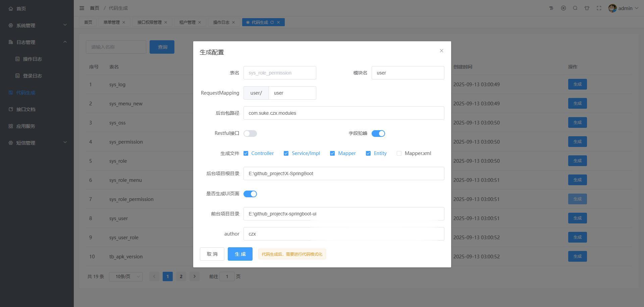The image size is (644, 307).
Task: Open the header search icon
Action: click(x=575, y=8)
